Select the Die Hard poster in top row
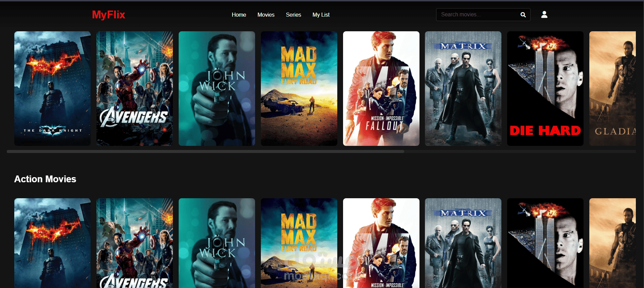Image resolution: width=644 pixels, height=288 pixels. (545, 88)
